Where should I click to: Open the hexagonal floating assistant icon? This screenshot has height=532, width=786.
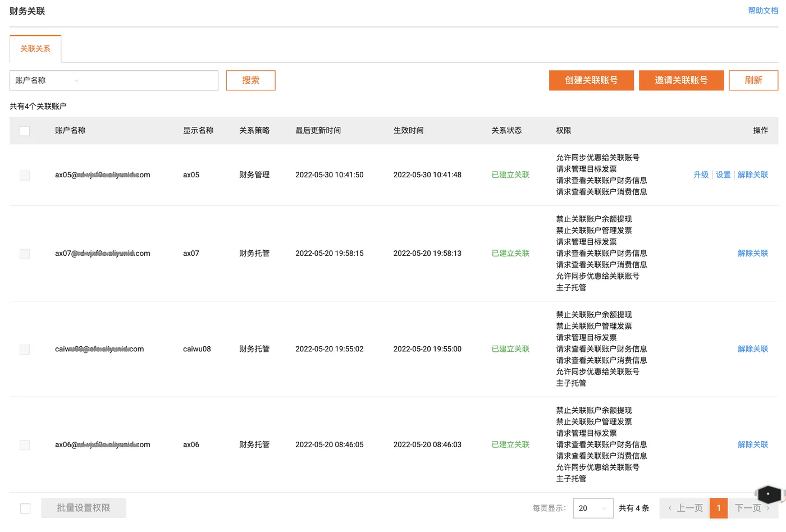(x=769, y=494)
